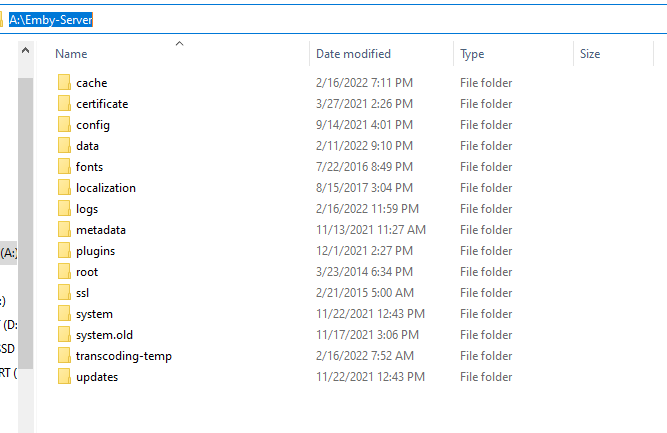The width and height of the screenshot is (667, 433).
Task: Click date 2/16/2022 11:59 PM
Action: 367,209
